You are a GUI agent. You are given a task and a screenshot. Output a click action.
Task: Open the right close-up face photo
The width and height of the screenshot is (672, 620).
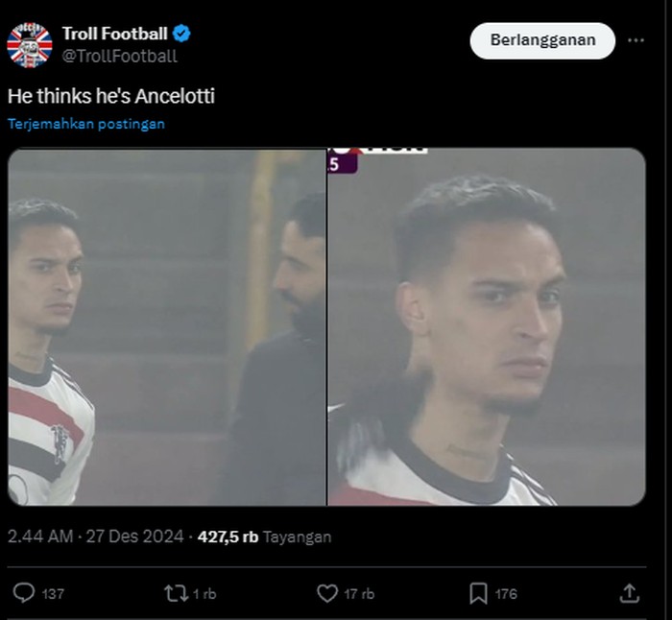click(487, 326)
